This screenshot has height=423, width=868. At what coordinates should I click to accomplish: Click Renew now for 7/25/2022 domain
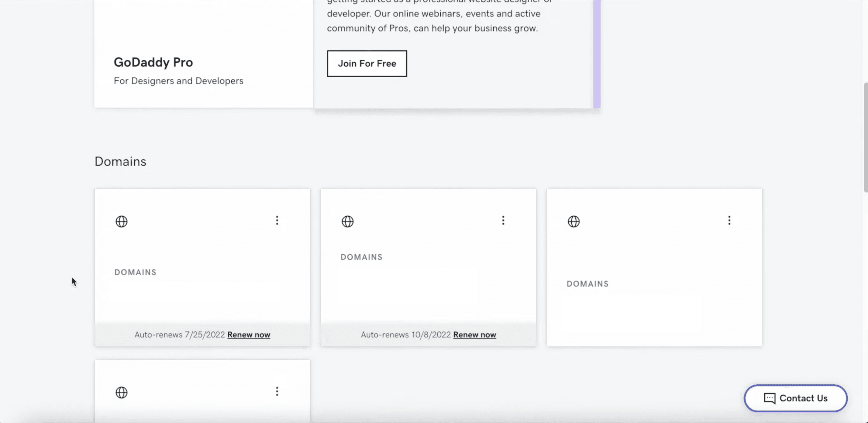[249, 335]
